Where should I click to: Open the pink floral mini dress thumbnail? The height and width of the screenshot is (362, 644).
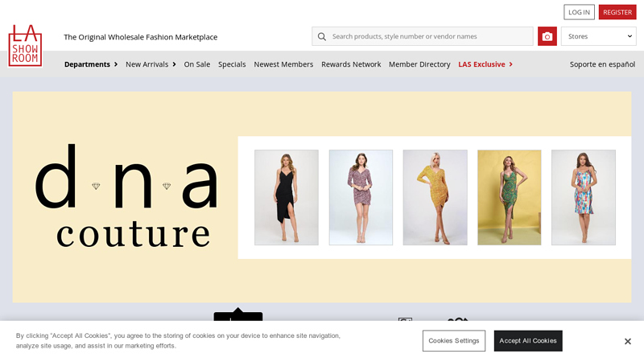361,197
